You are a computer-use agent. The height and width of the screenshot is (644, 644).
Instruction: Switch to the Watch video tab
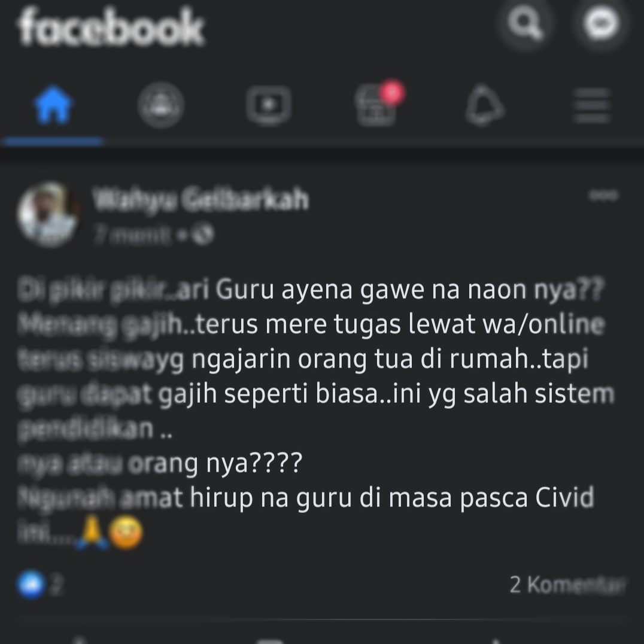[x=269, y=105]
